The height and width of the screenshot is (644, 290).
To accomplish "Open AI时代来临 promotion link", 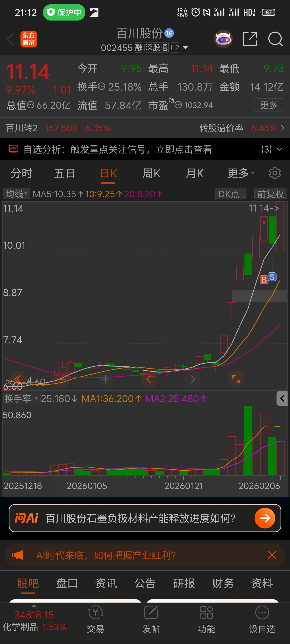I will coord(106,555).
